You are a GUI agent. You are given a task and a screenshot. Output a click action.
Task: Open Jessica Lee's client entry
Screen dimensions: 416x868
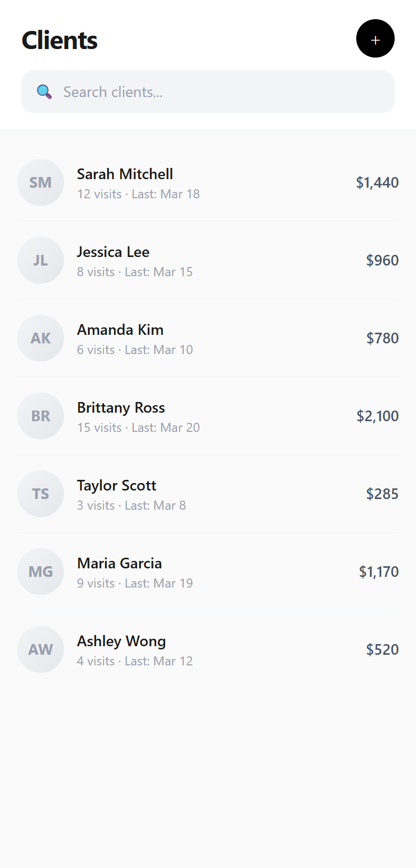point(113,252)
